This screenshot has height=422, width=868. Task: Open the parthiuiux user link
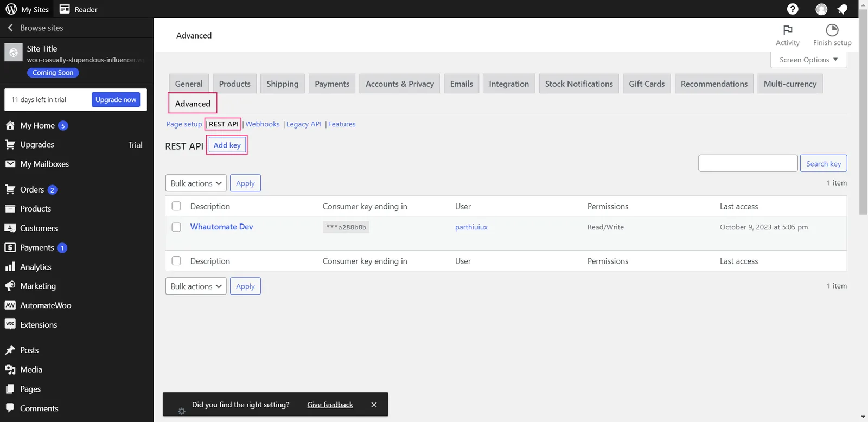click(x=471, y=227)
